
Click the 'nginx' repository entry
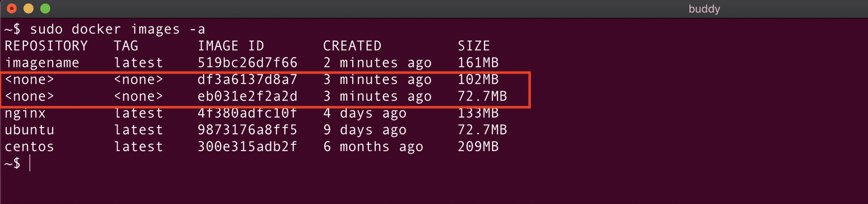click(25, 114)
